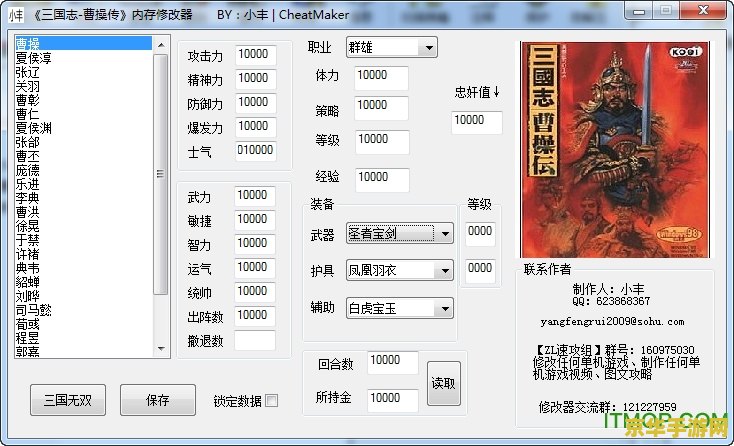
Task: Select 程昱 in the character list
Action: [83, 338]
